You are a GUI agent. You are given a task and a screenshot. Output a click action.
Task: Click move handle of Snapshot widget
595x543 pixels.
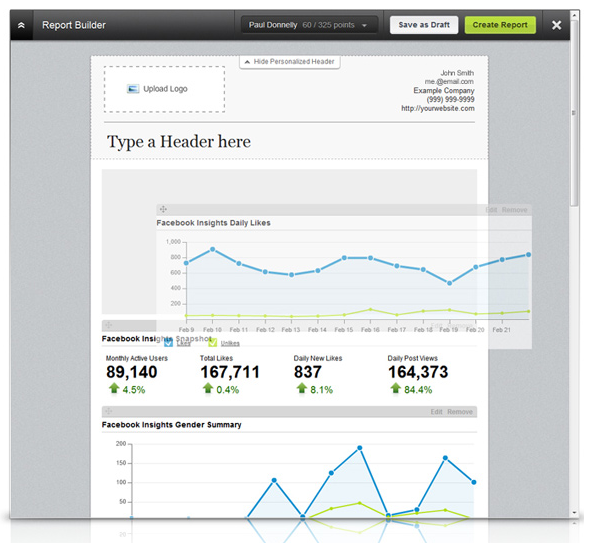tap(109, 325)
